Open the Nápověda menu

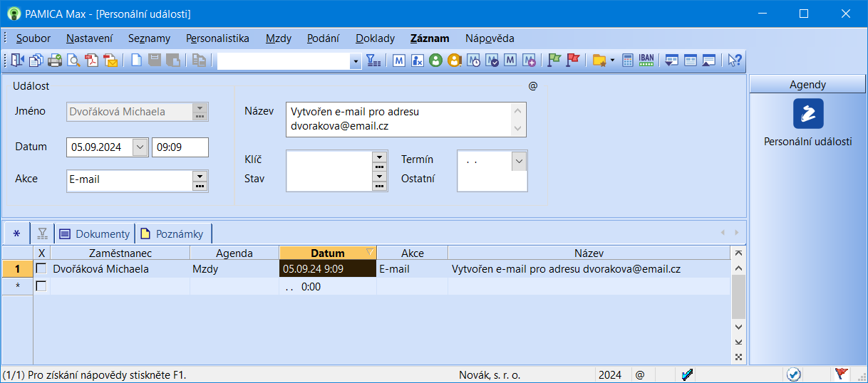click(490, 38)
